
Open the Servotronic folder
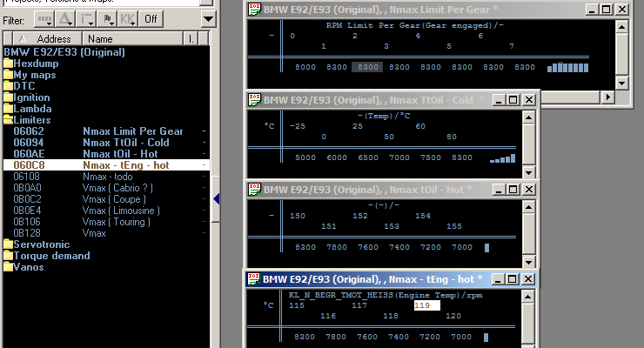37,244
